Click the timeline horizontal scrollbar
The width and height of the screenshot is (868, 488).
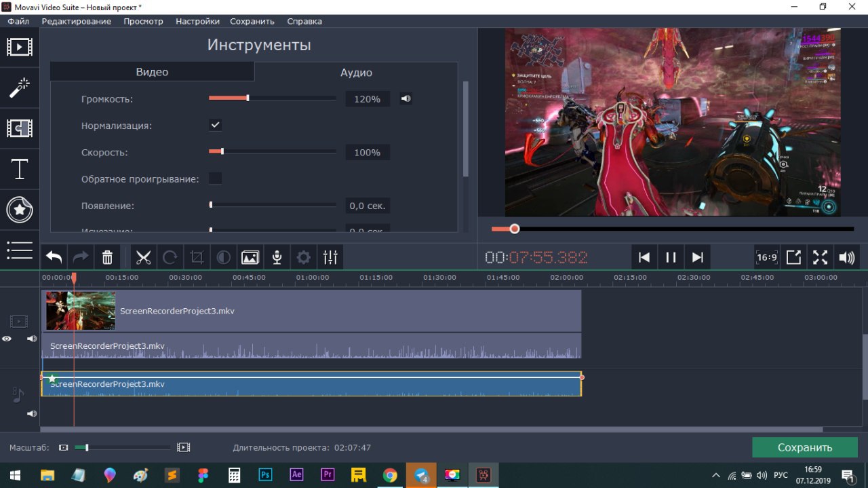click(x=431, y=430)
